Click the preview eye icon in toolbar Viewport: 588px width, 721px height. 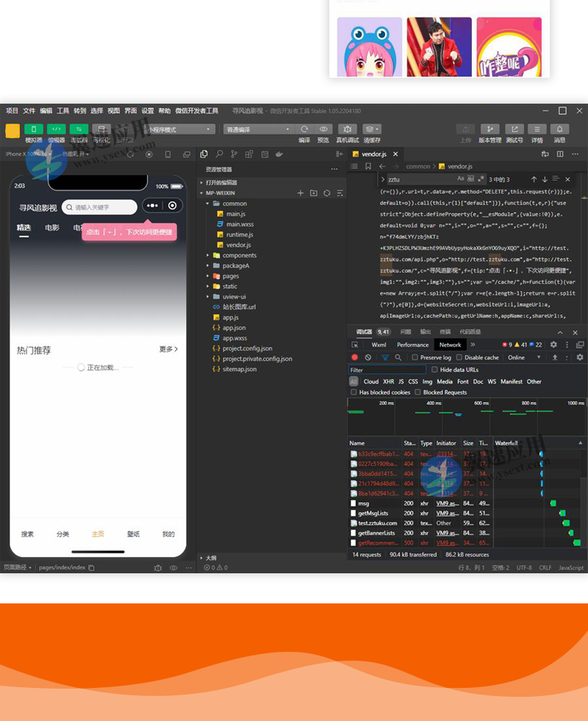pos(323,129)
